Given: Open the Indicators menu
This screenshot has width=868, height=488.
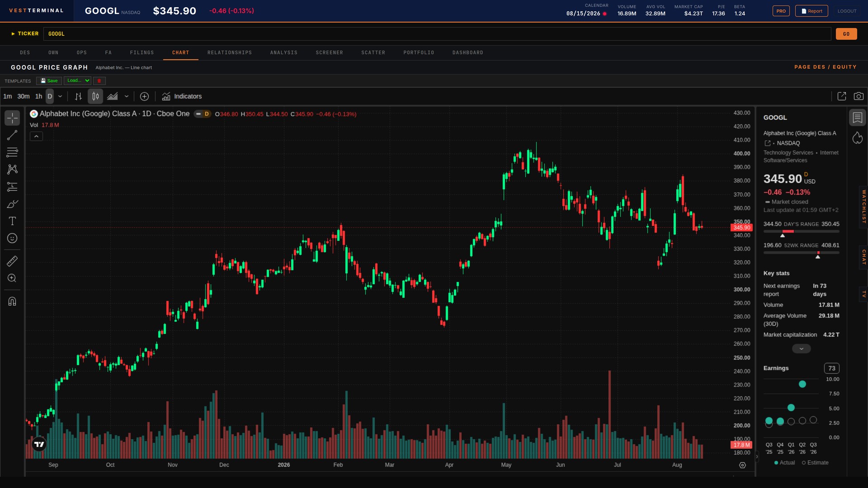Looking at the screenshot, I should (x=182, y=96).
